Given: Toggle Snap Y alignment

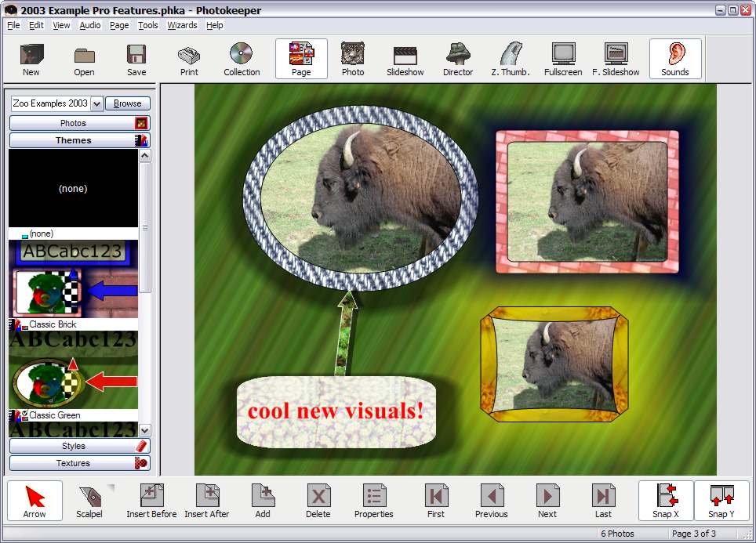Looking at the screenshot, I should tap(721, 501).
